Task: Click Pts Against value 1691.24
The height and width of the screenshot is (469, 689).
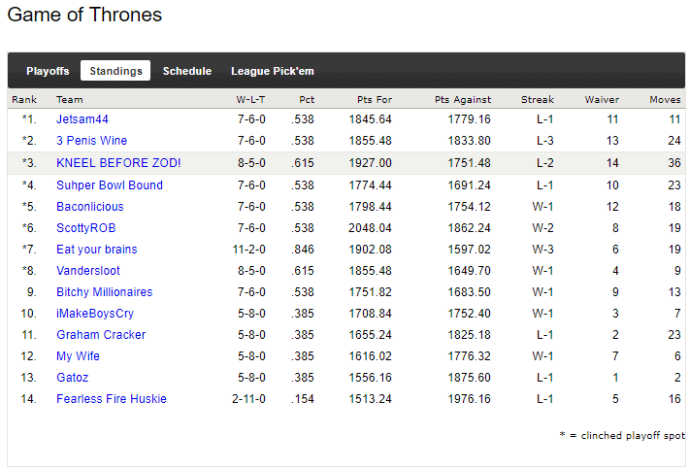Action: (469, 185)
